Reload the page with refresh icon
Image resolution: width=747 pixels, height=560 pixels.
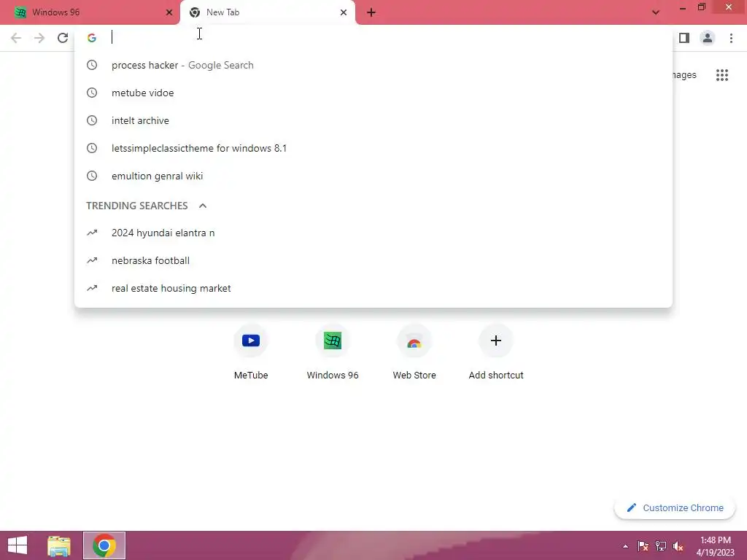63,38
